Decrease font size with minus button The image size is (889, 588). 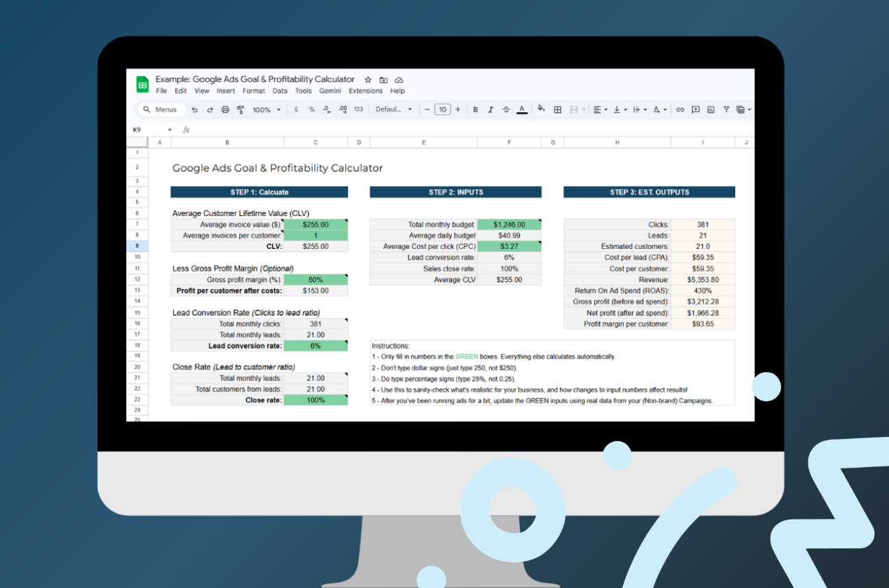pyautogui.click(x=427, y=109)
